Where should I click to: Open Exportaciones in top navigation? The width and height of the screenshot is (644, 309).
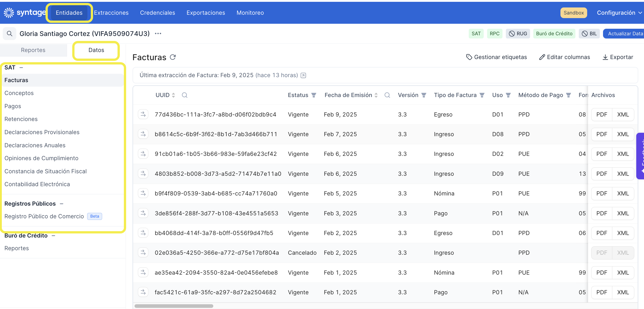tap(206, 12)
